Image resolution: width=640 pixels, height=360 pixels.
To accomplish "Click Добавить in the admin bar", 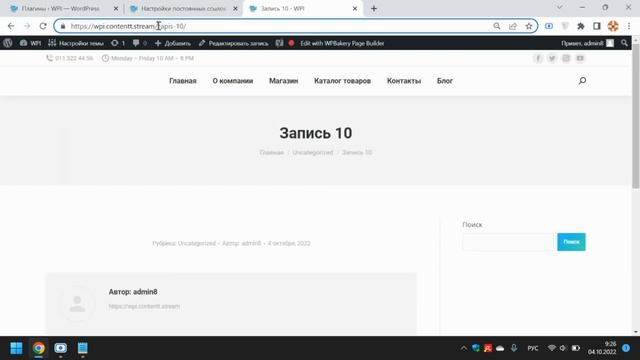I will tap(173, 43).
